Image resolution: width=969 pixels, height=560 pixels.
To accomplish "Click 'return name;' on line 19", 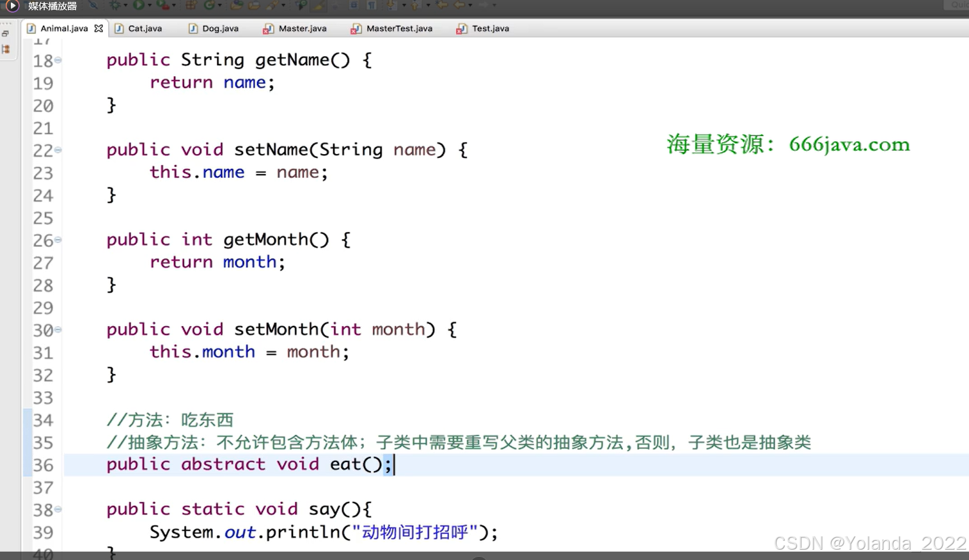I will pyautogui.click(x=212, y=82).
